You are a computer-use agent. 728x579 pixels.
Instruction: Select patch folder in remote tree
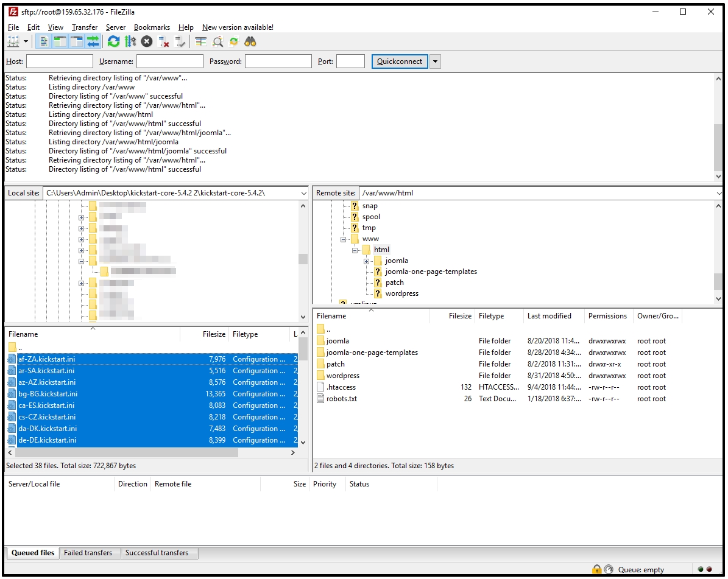pos(395,282)
